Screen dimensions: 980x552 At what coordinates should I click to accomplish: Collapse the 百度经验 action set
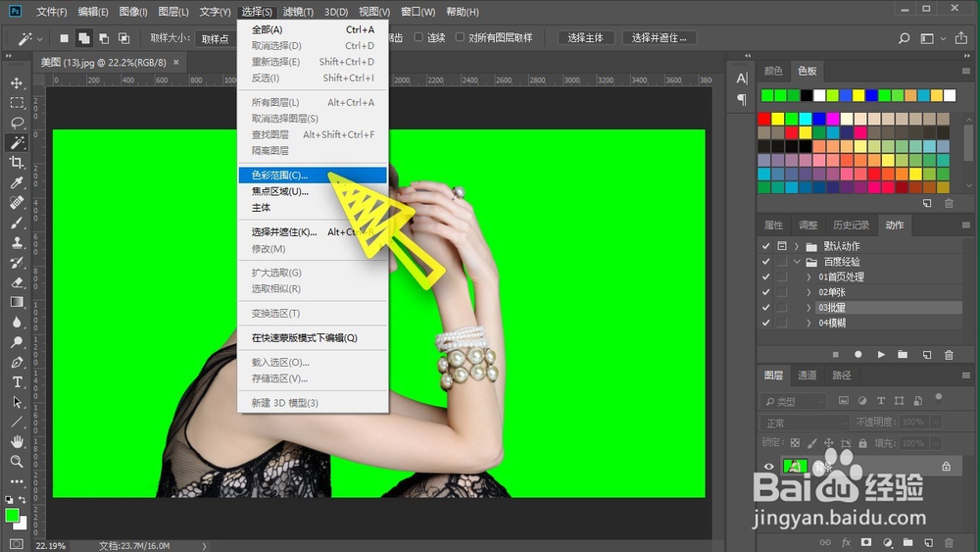(796, 262)
